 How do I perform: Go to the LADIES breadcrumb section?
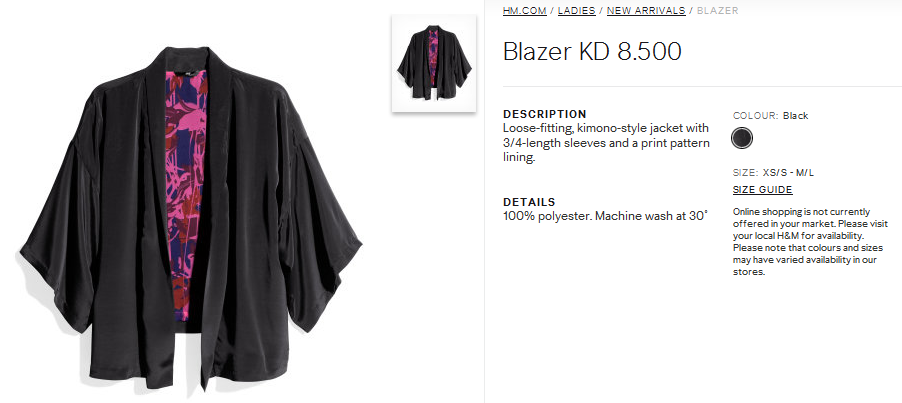click(576, 10)
